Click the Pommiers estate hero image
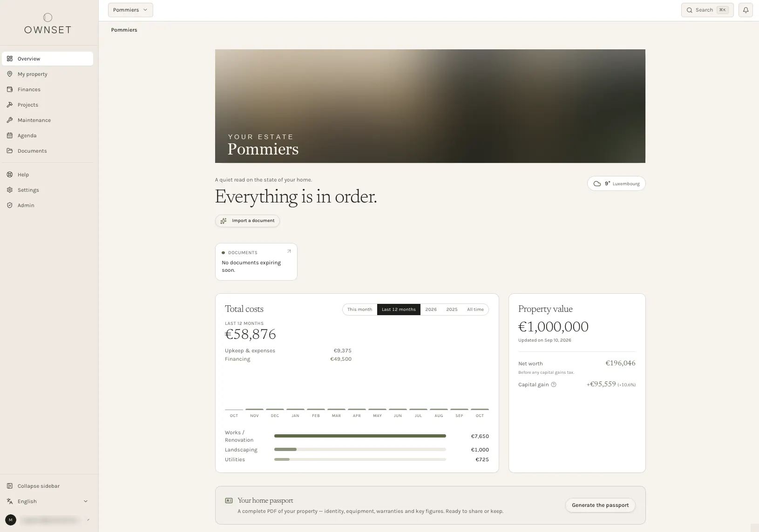This screenshot has height=532, width=759. 430,106
